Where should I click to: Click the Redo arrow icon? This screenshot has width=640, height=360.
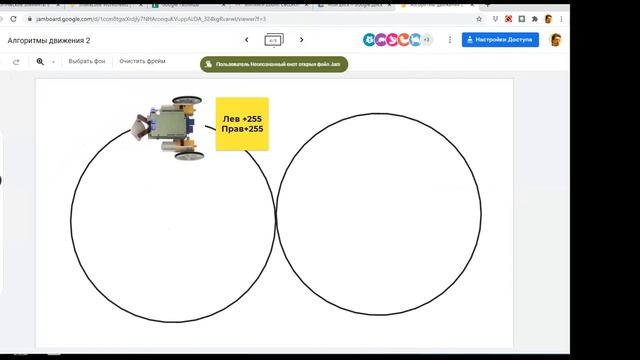click(16, 62)
